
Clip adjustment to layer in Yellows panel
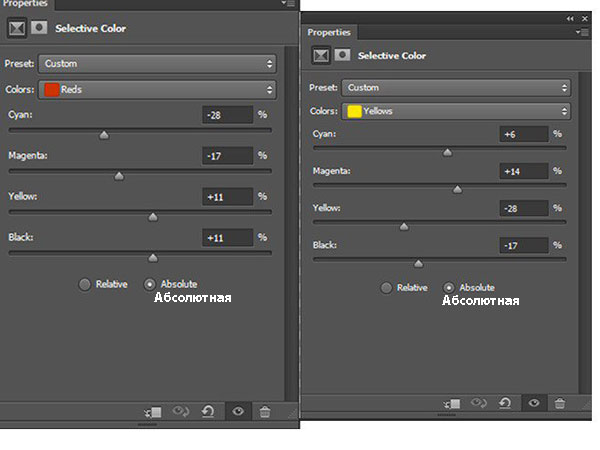pos(452,403)
